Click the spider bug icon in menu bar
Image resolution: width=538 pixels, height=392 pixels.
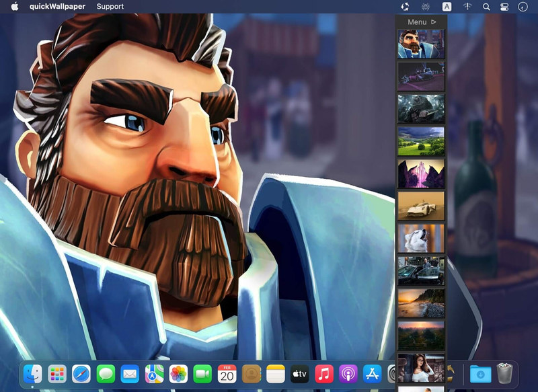(426, 7)
